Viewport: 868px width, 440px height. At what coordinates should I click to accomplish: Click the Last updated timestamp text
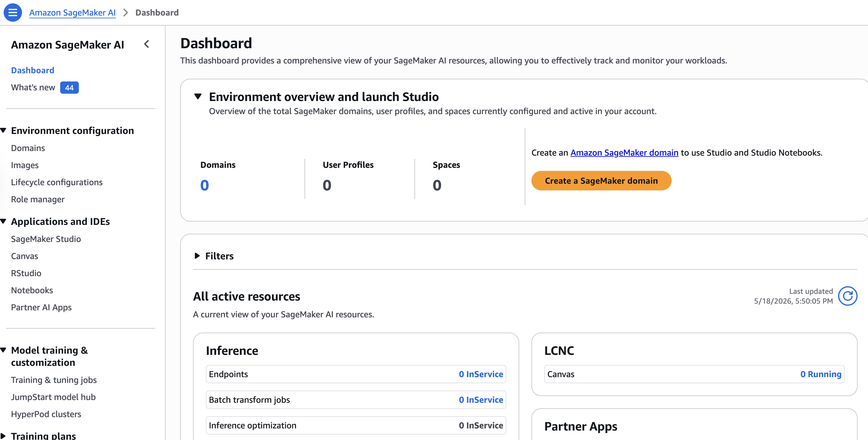tap(793, 296)
